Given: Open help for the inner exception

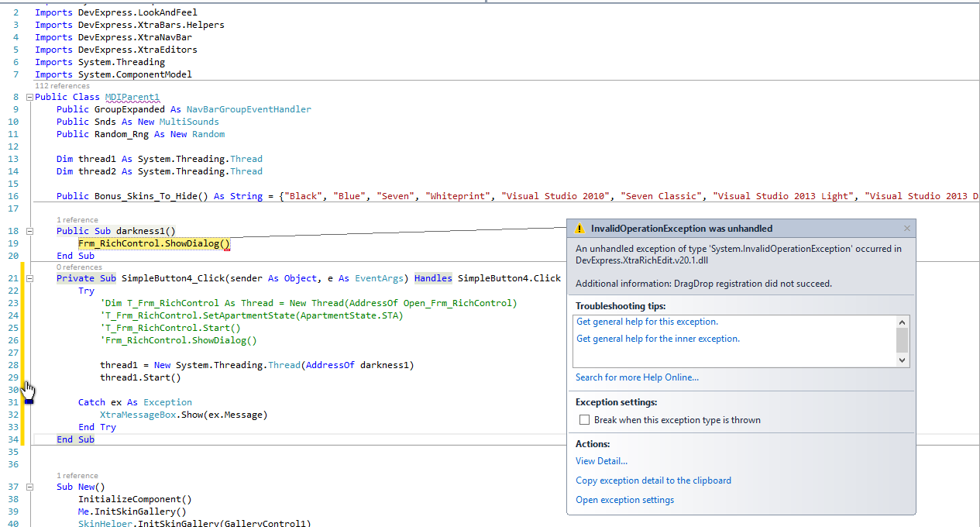Looking at the screenshot, I should (658, 339).
